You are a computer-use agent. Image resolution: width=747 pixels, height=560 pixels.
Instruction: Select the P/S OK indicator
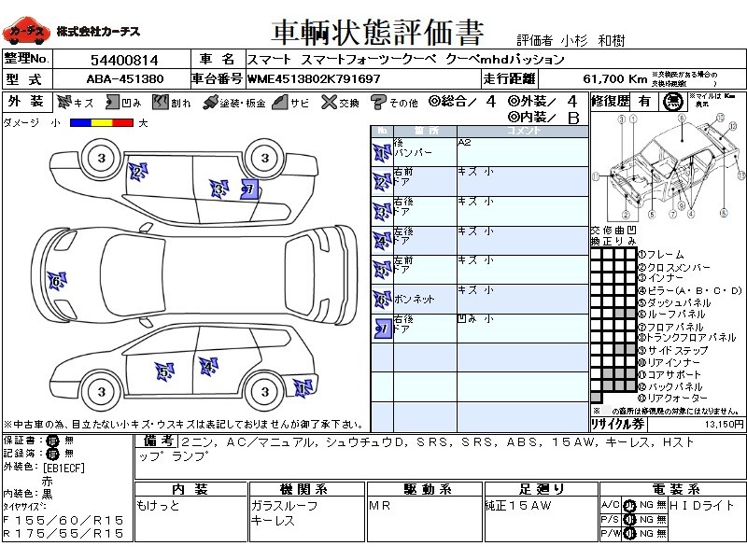629,520
